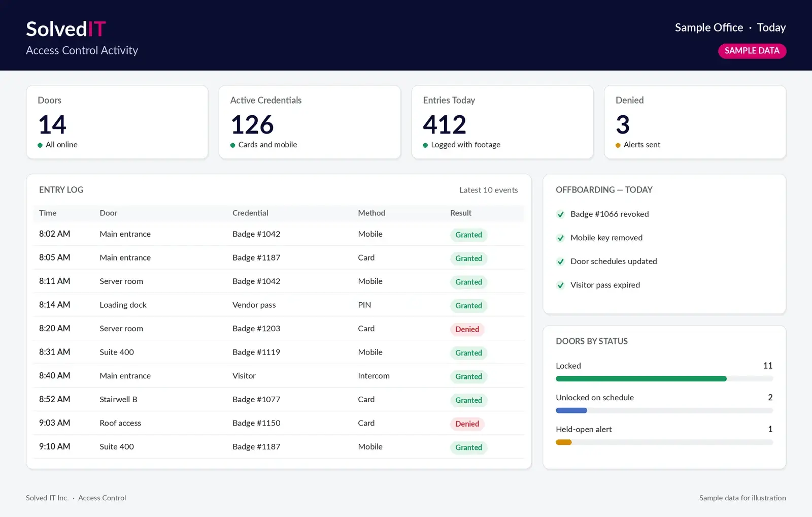Click the check icon beside Badge #1066 revoked
Viewport: 812px width, 517px height.
[x=560, y=214]
